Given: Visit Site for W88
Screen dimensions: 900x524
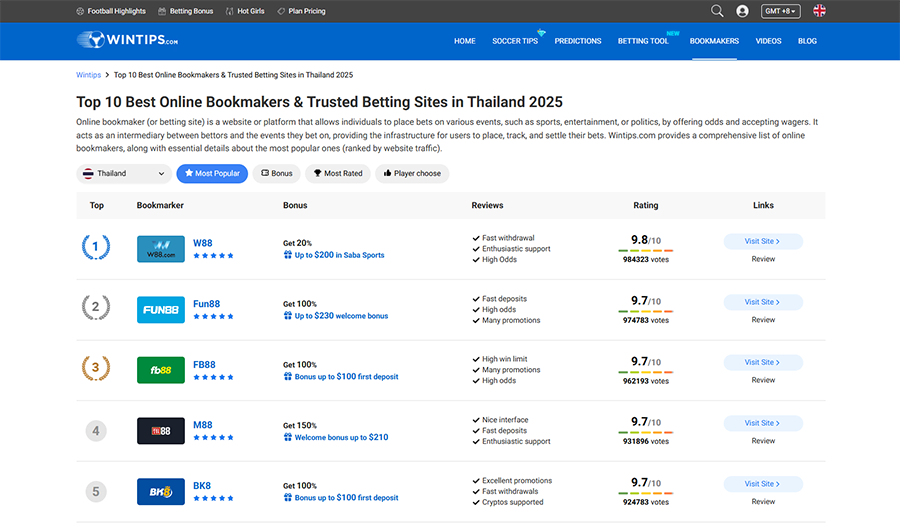Looking at the screenshot, I should [763, 241].
